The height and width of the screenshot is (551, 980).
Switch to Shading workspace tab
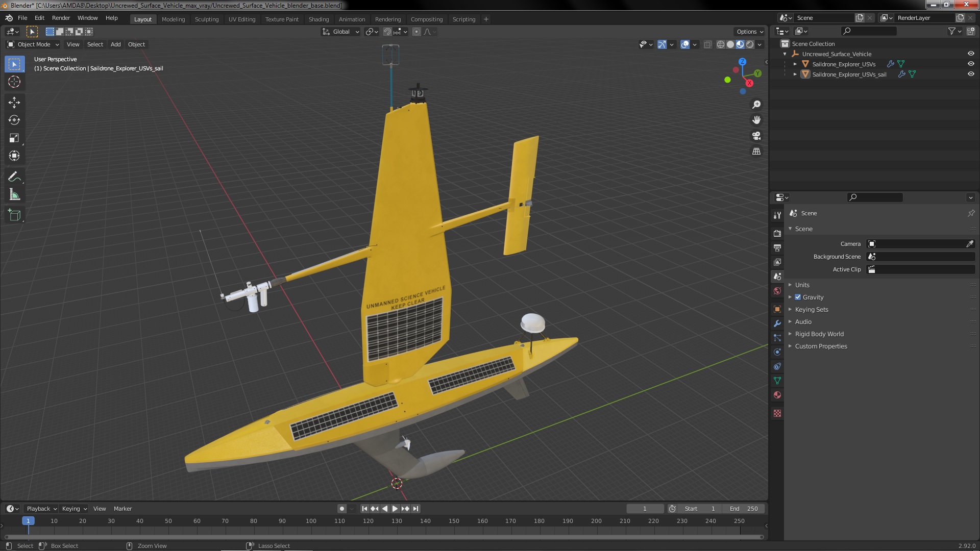pyautogui.click(x=318, y=19)
